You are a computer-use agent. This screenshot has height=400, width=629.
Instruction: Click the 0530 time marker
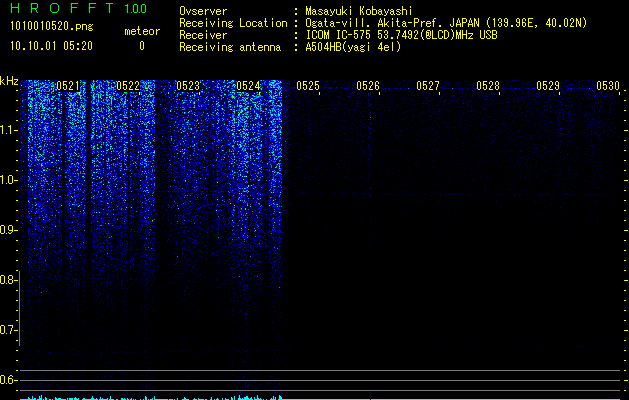(x=608, y=86)
